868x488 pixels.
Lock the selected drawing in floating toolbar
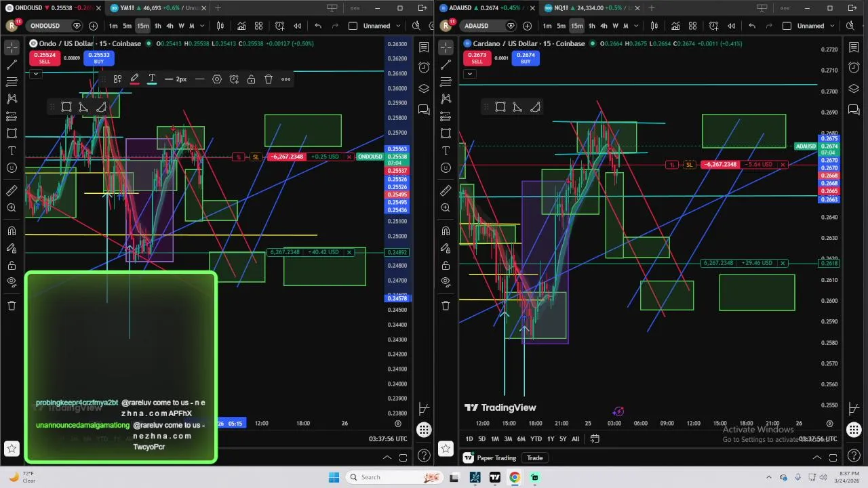(251, 79)
